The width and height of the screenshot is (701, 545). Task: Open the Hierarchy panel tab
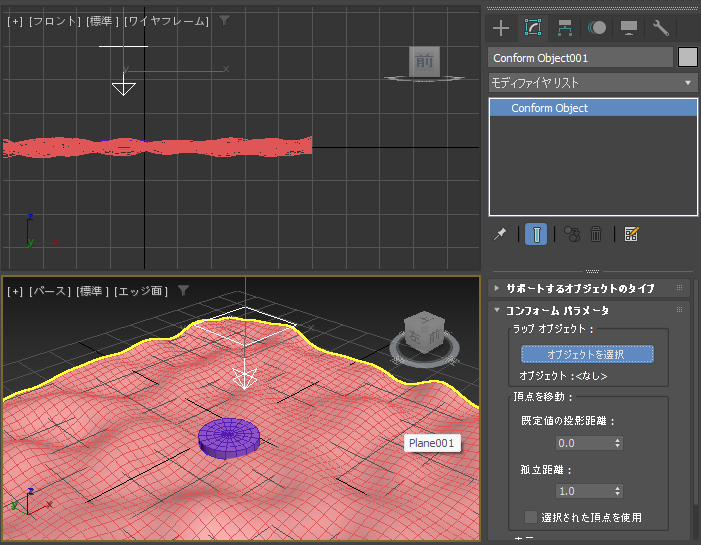point(565,28)
